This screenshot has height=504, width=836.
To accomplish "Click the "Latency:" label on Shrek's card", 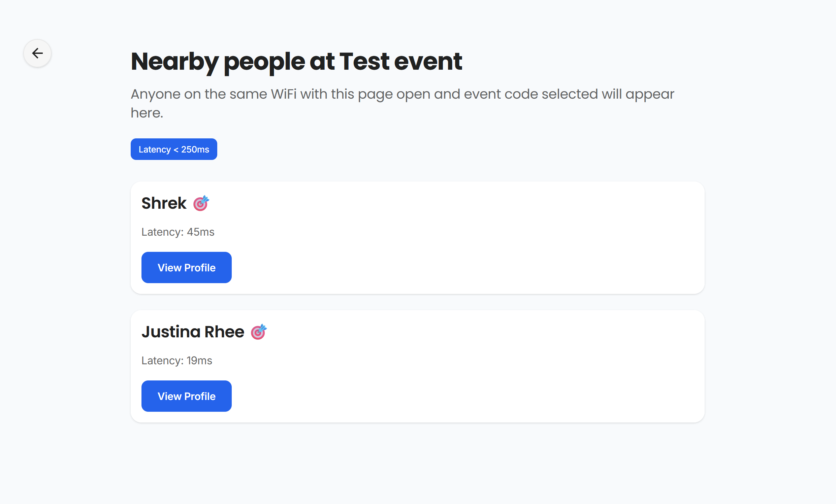I will pyautogui.click(x=162, y=232).
